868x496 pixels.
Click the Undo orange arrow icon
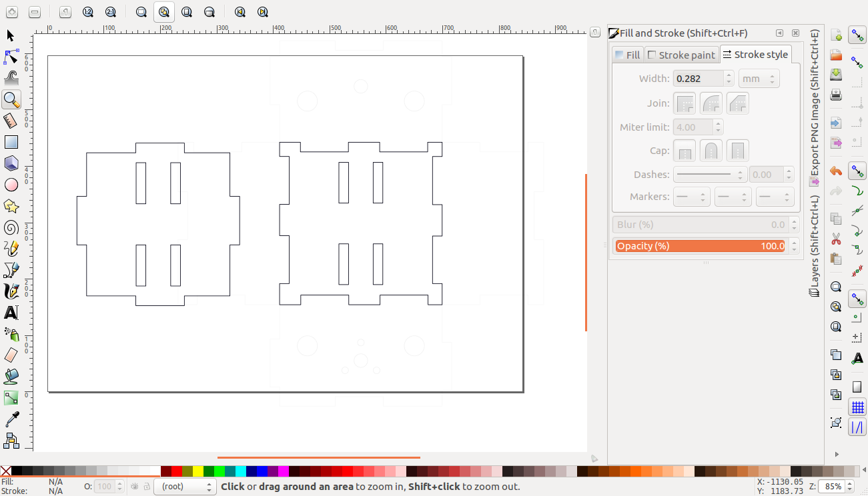pos(836,171)
